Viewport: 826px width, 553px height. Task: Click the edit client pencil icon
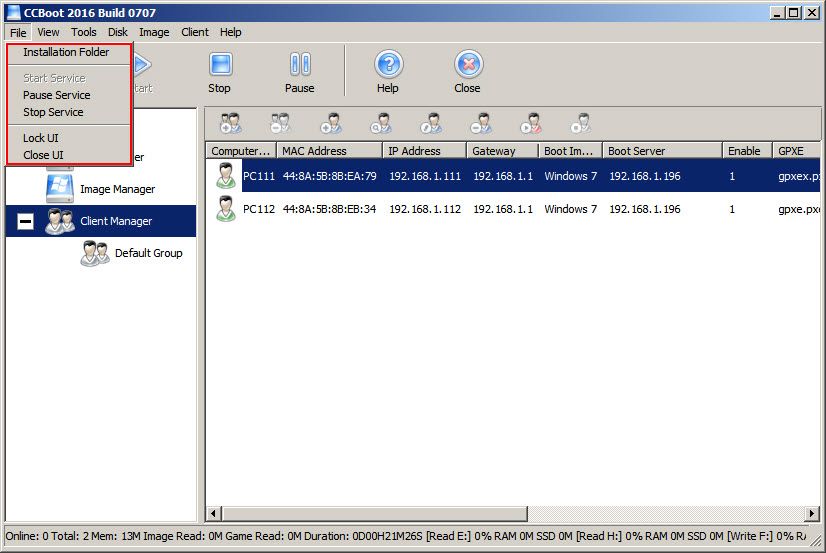(431, 123)
